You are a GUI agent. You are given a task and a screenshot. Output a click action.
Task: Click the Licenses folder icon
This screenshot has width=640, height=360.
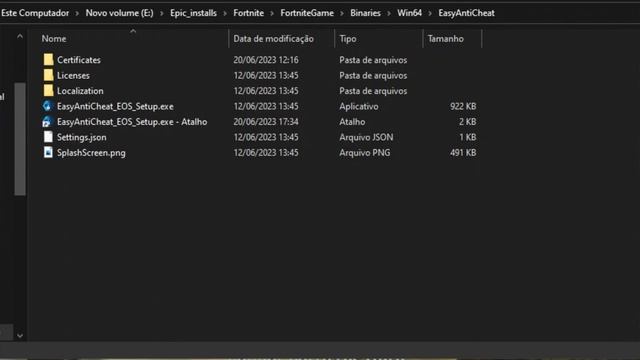48,75
